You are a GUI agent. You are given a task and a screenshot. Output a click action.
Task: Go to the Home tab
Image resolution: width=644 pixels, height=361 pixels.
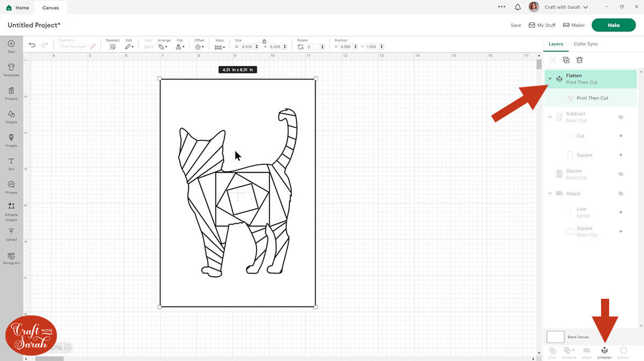tap(18, 8)
